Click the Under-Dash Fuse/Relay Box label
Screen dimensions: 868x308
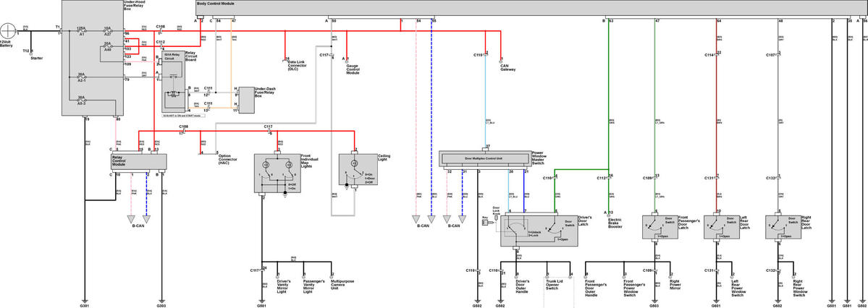click(x=265, y=93)
